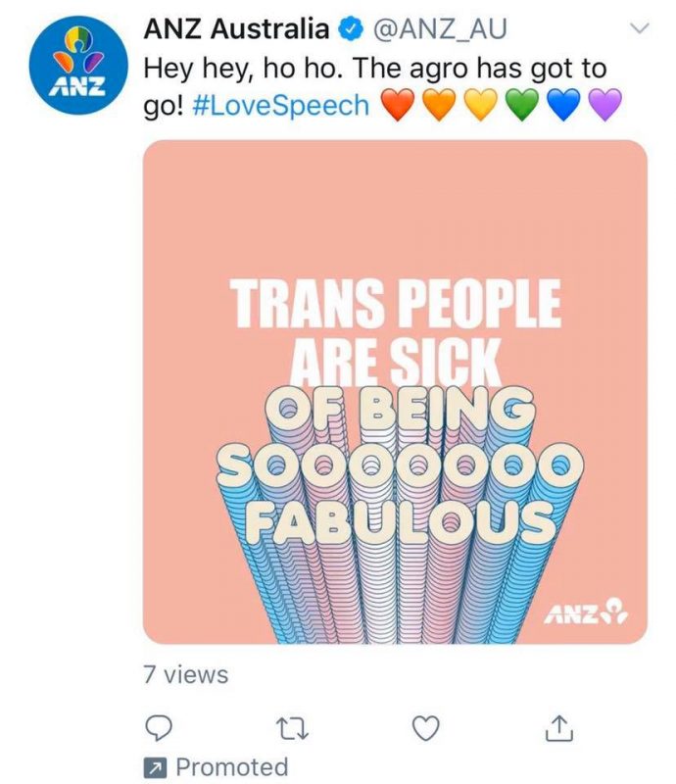Click the purple heart emoji
The width and height of the screenshot is (676, 784).
point(605,105)
